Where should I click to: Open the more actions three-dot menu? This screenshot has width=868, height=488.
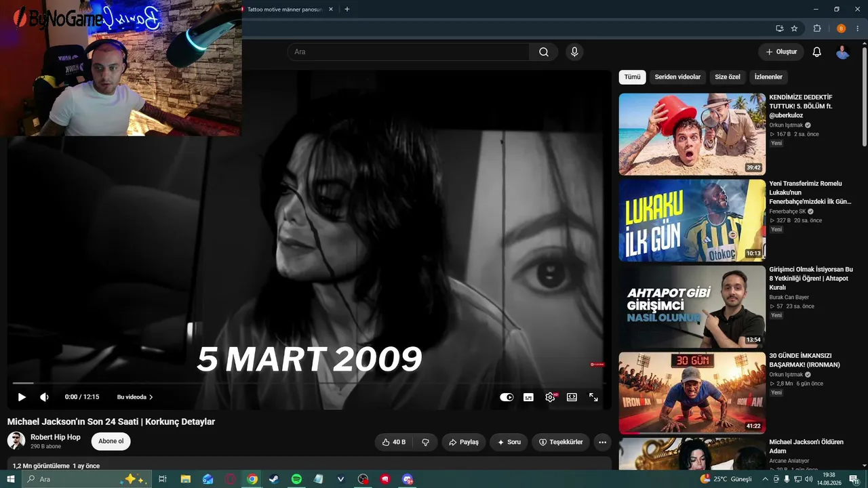pyautogui.click(x=602, y=442)
